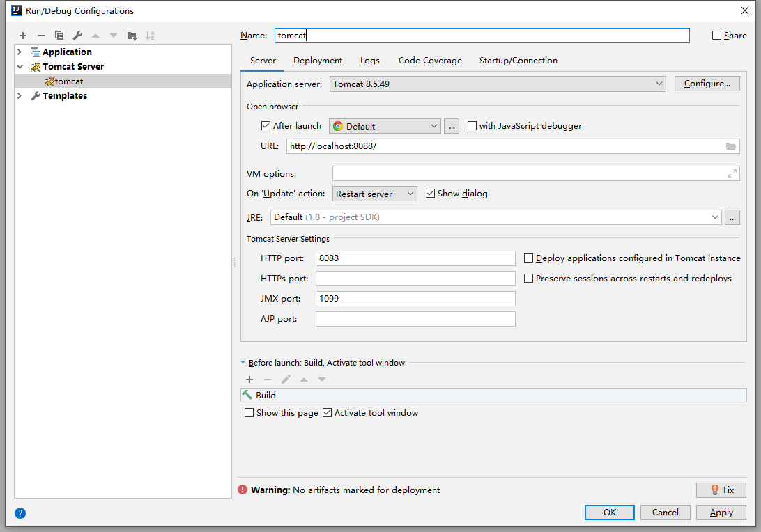
Task: Open the Startup/Connection tab
Action: click(518, 61)
